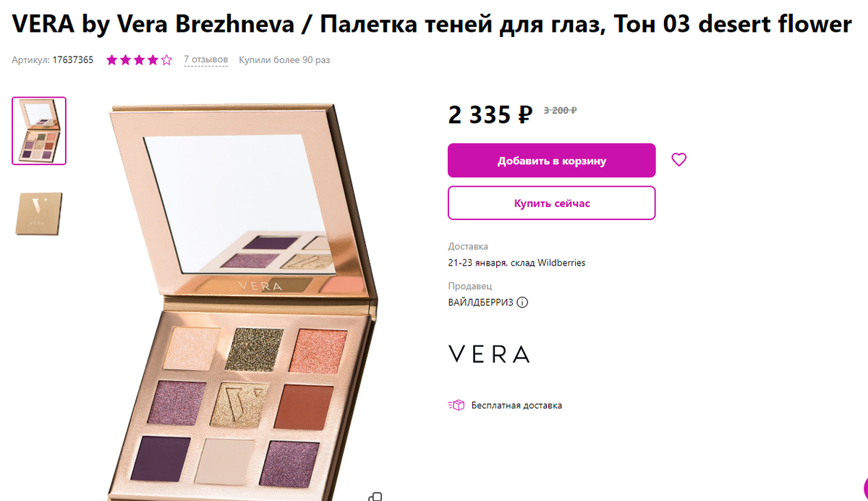868x501 pixels.
Task: Click Добавить в корзину button
Action: coord(551,161)
